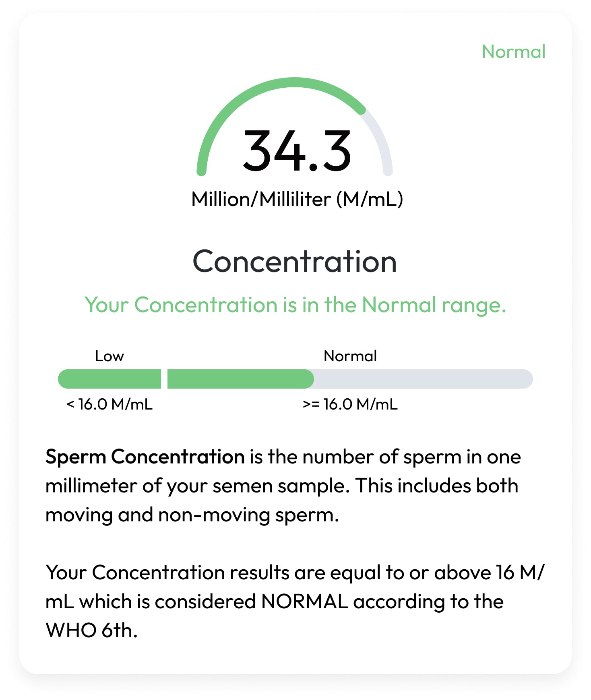Screen dimensions: 591x700
Task: Click the 'moving and non-moving sperm' line
Action: 192,515
